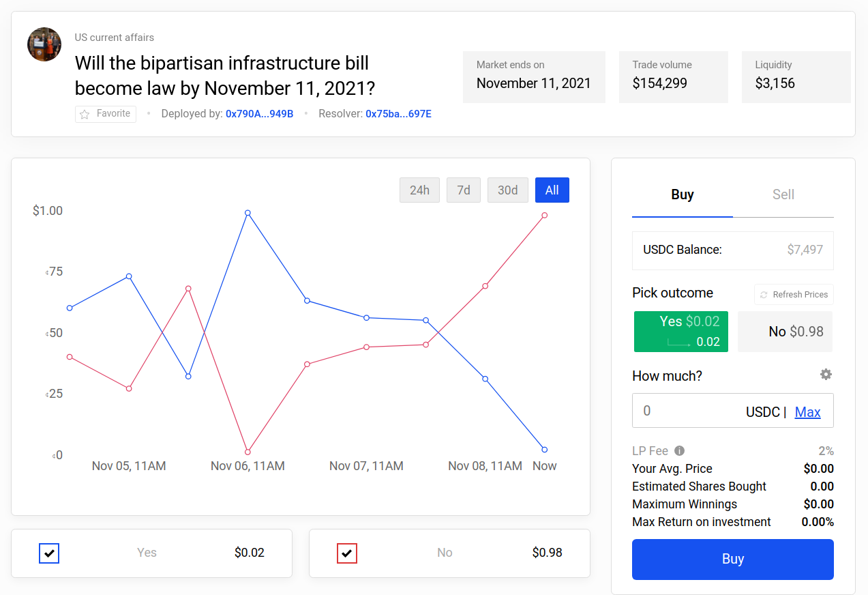Show the 7d chart range
The height and width of the screenshot is (595, 868).
coord(464,190)
